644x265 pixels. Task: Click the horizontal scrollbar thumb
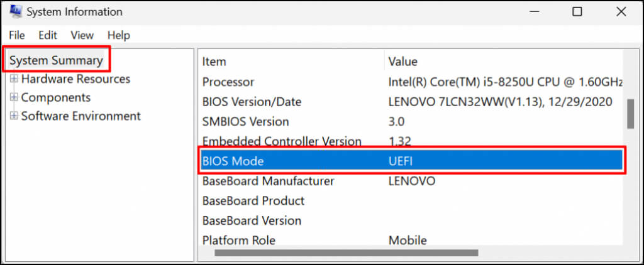click(x=346, y=253)
